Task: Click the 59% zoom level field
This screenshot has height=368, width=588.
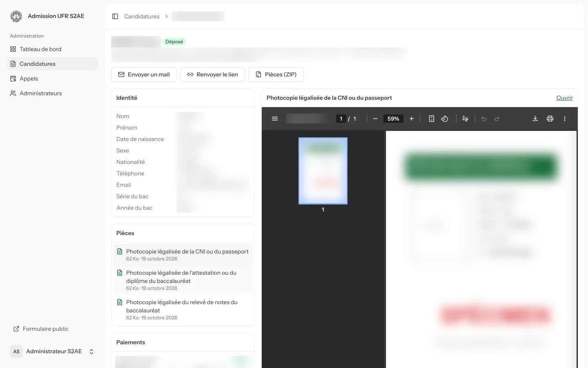Action: (393, 119)
